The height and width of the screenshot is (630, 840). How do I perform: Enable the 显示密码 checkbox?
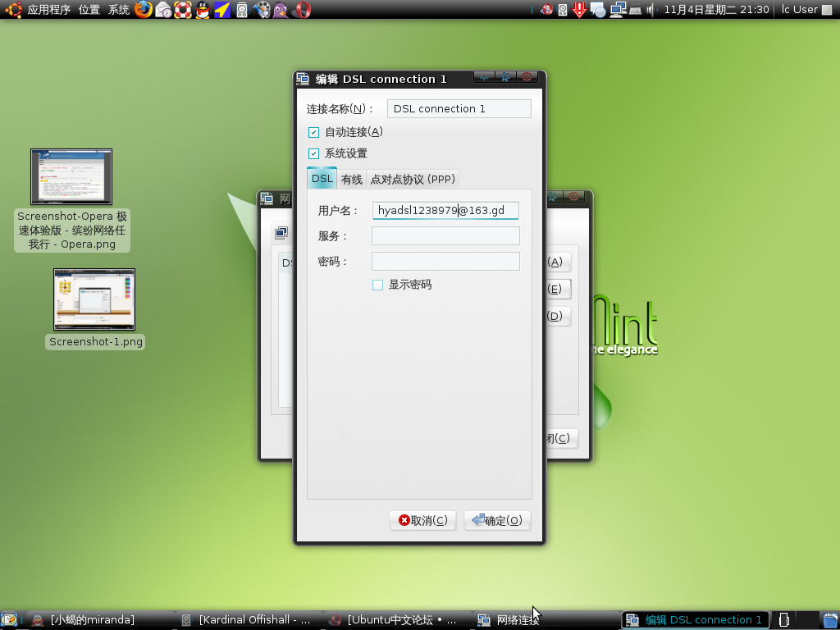click(x=377, y=285)
